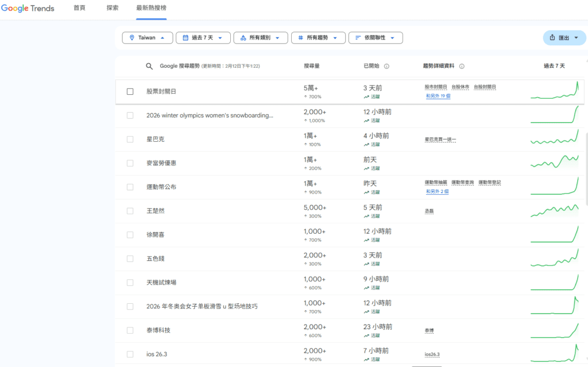Click the calendar icon on 過去 7 天 filter
Screen dimensions: 588x367
tap(185, 37)
